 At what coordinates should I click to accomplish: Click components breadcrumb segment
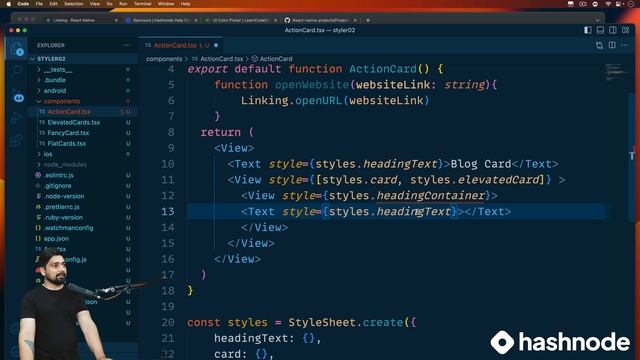164,59
